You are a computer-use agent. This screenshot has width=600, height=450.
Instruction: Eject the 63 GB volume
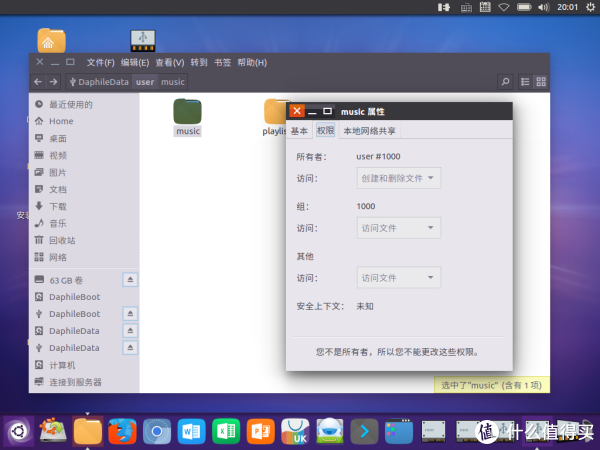(x=130, y=280)
